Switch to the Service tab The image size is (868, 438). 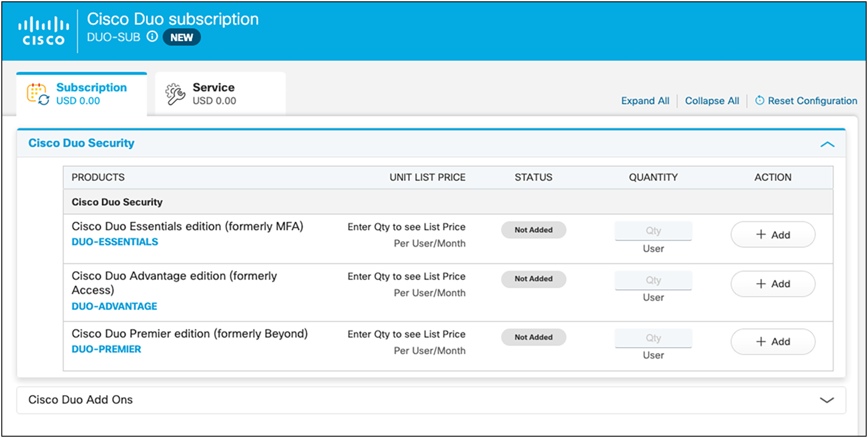(x=214, y=93)
